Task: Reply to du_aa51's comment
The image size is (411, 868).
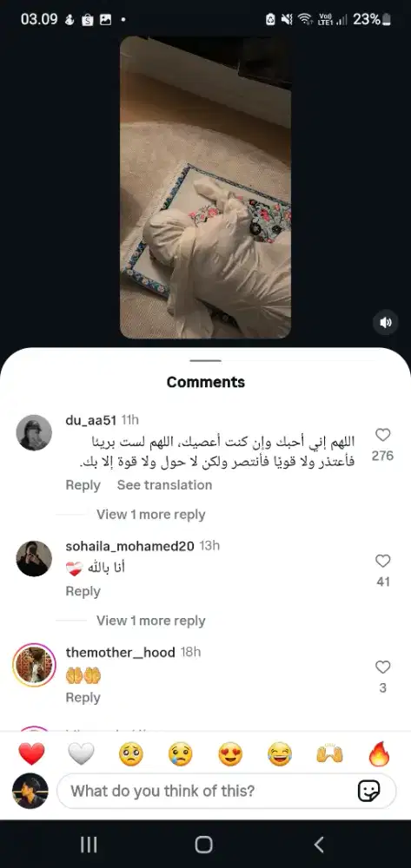Action: click(x=83, y=485)
